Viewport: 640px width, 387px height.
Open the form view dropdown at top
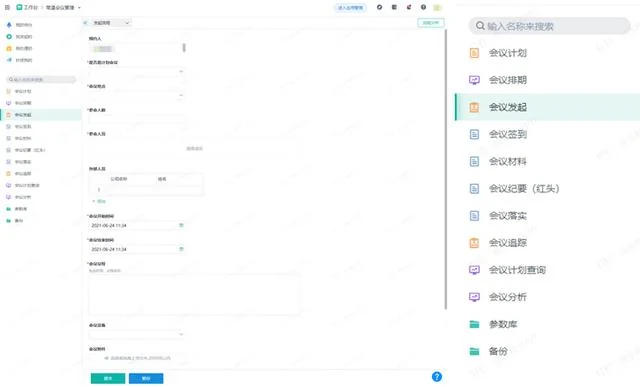pyautogui.click(x=111, y=23)
